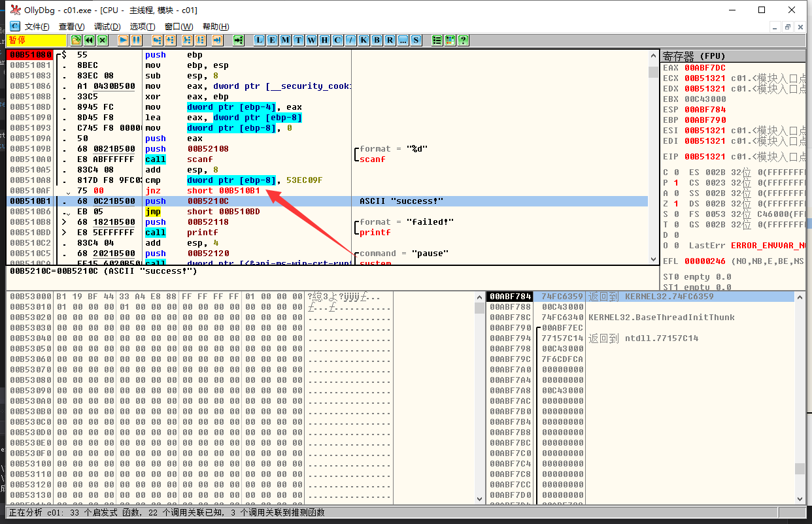
Task: Execute till return toolbar icon
Action: [x=217, y=40]
